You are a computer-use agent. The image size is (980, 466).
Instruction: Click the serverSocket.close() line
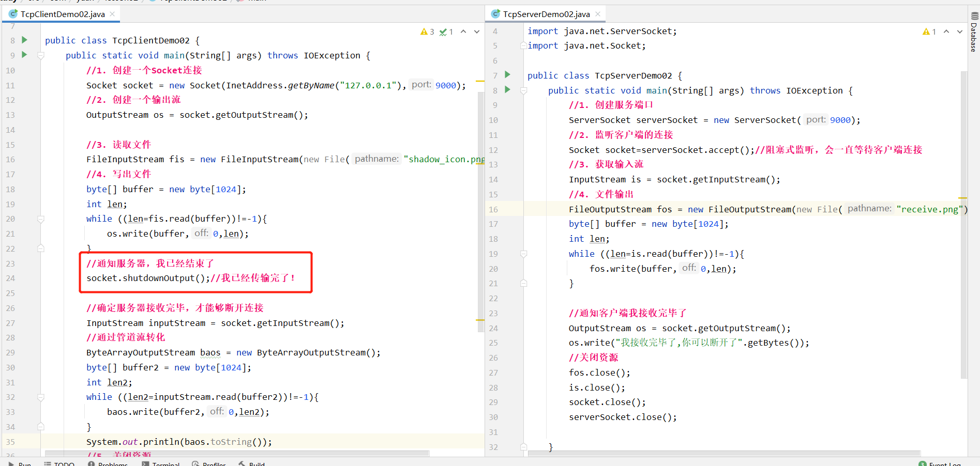[x=623, y=417]
